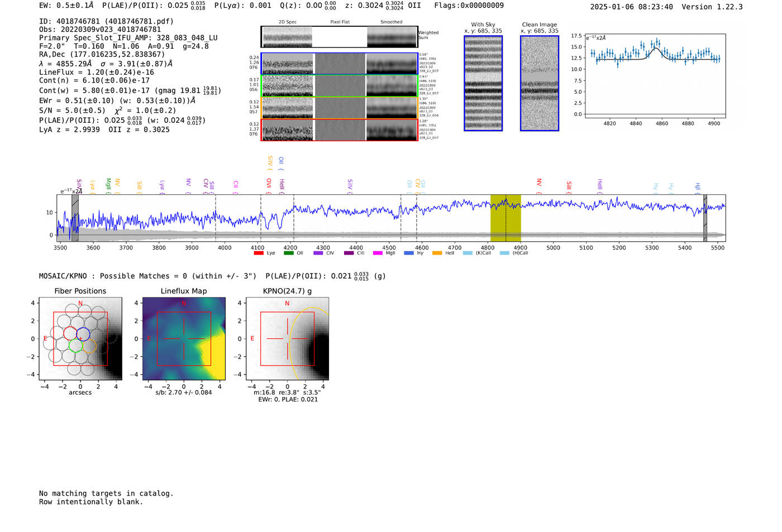The image size is (782, 532).
Task: Click the 's/b: 2.70 +/- 0.084' caption
Action: (x=184, y=392)
